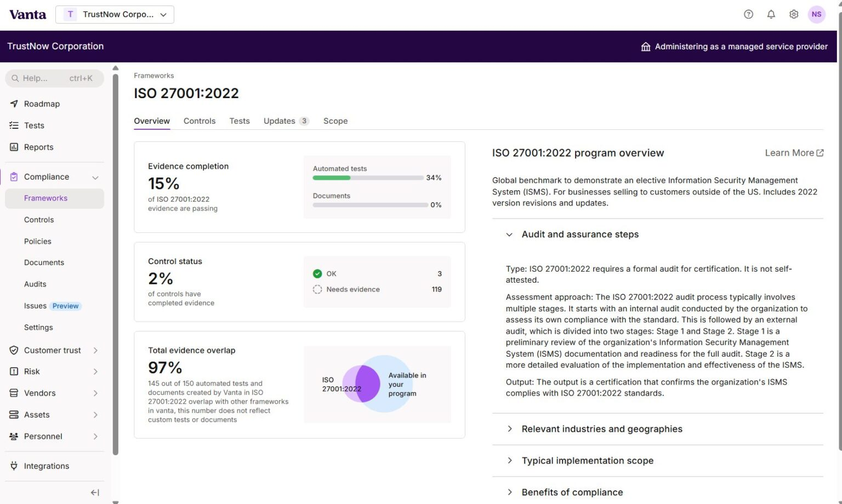Click the Roadmap arrow icon
The image size is (842, 504).
point(14,104)
